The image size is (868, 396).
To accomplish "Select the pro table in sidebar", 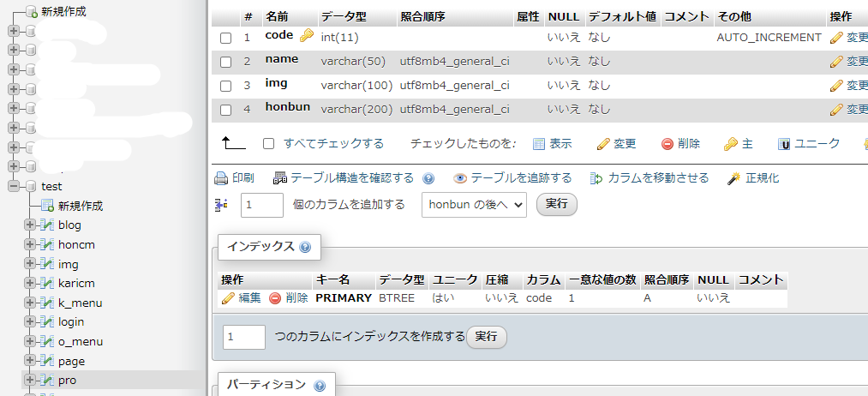I will click(67, 380).
